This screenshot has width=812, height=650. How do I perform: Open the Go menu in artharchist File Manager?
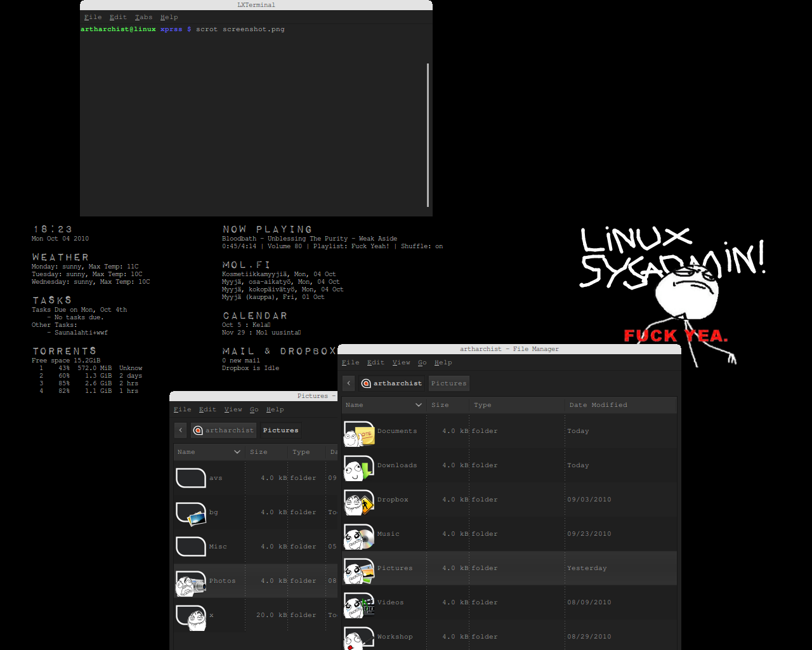point(422,362)
